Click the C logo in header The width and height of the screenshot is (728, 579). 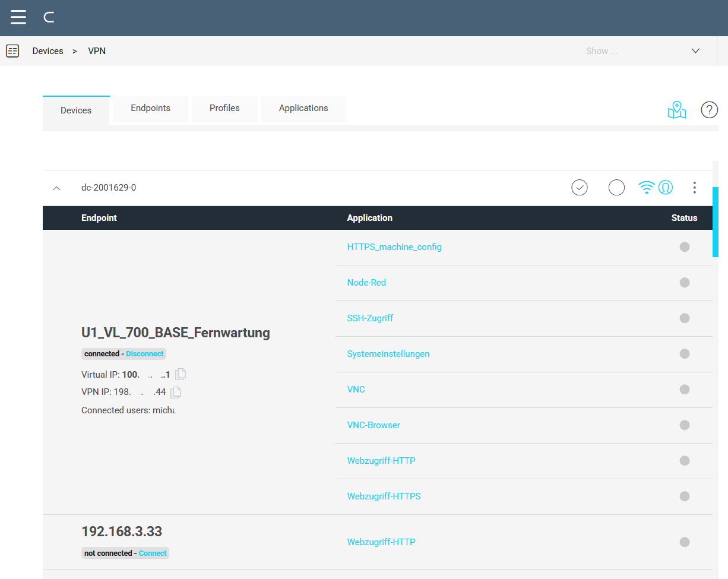(x=49, y=17)
